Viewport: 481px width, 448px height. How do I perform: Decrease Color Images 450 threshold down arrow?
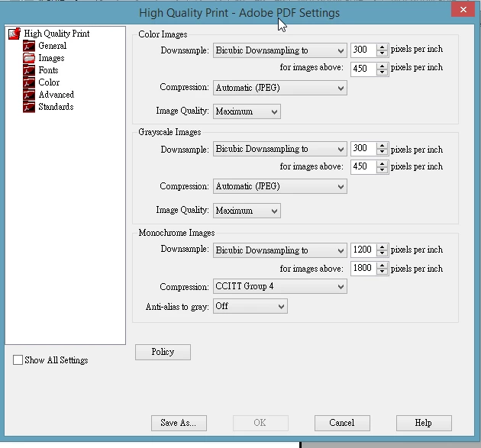coord(383,72)
